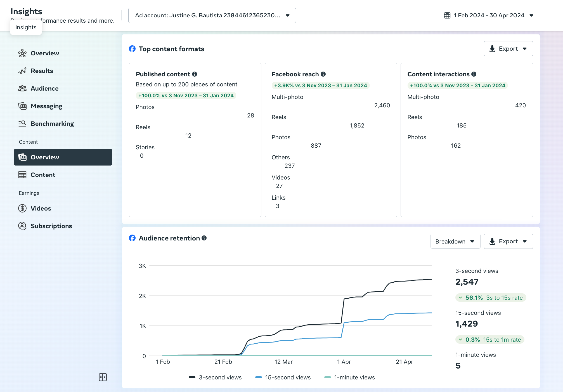Click the Facebook reach info icon
563x392 pixels.
[x=323, y=74]
